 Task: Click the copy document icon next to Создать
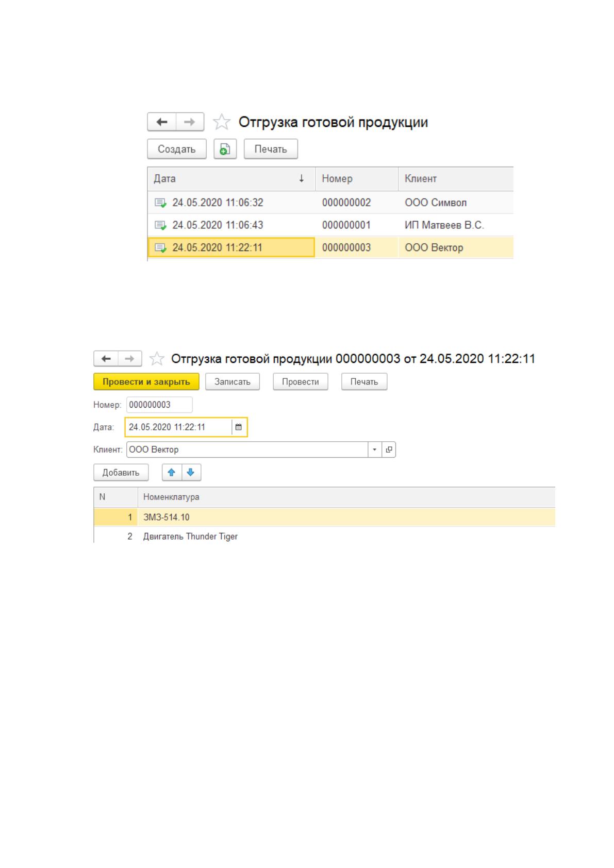pos(225,149)
